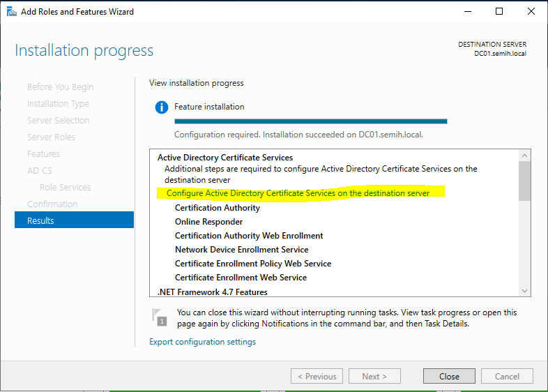548x392 pixels.
Task: Click the Previous button
Action: 317,376
